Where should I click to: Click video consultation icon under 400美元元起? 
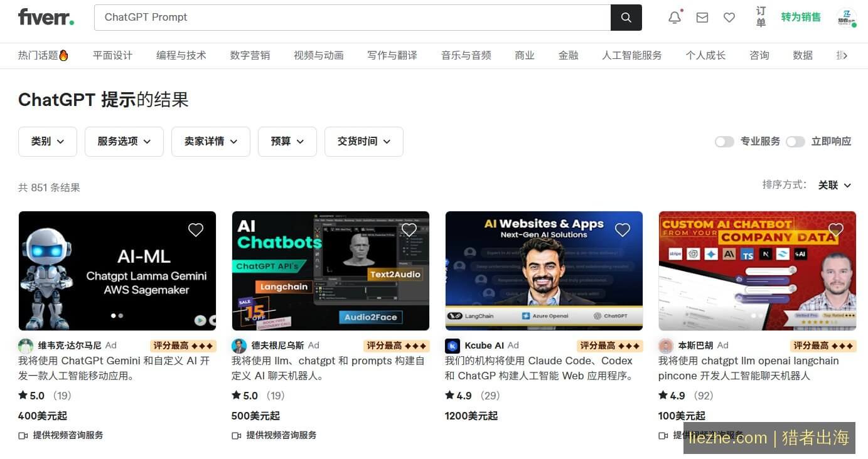(23, 435)
